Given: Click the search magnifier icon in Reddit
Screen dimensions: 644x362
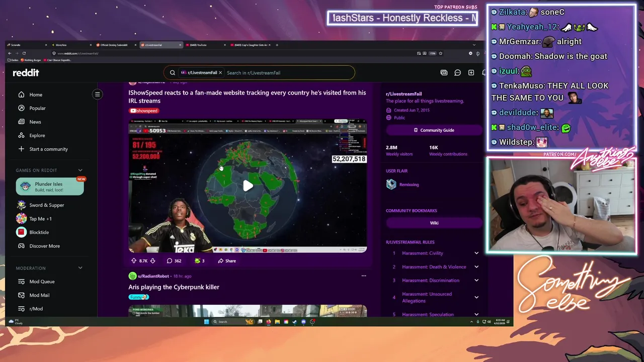Looking at the screenshot, I should (173, 72).
